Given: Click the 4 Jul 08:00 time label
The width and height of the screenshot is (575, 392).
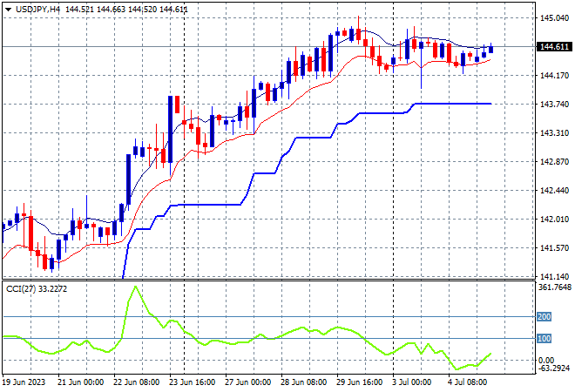Looking at the screenshot, I should 469,382.
